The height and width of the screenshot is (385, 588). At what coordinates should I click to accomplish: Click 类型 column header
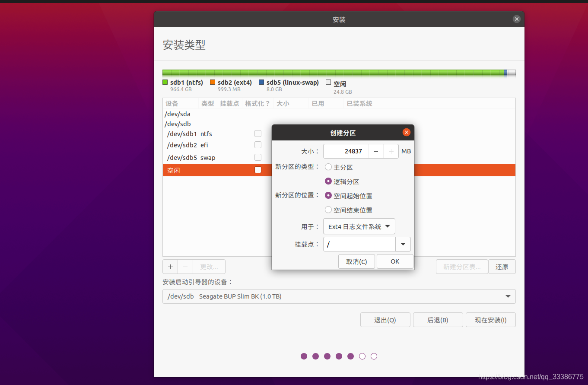(x=208, y=104)
